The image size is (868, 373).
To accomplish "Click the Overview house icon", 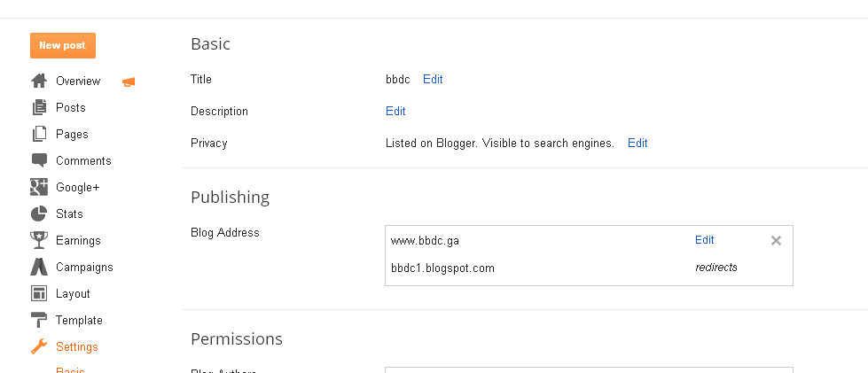I will [x=39, y=81].
